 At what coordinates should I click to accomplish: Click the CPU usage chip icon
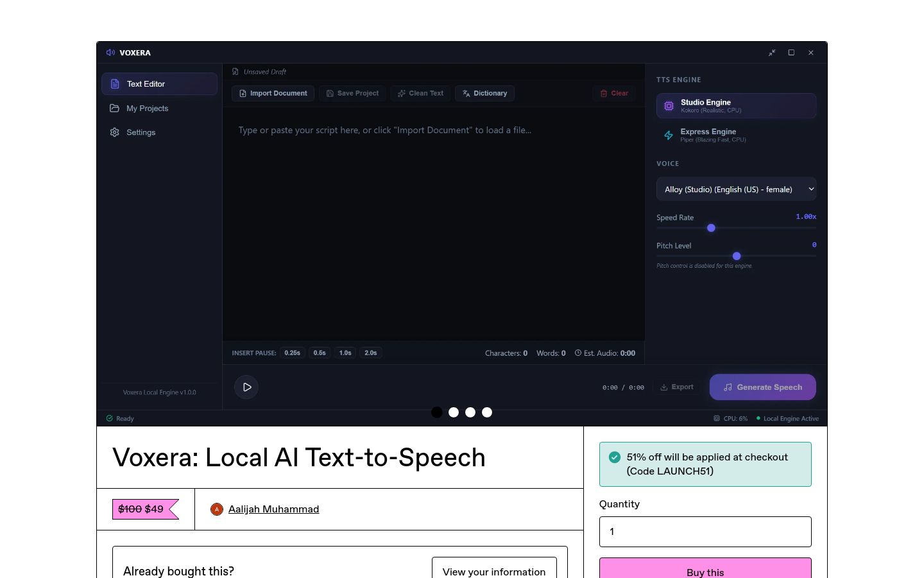coord(717,418)
